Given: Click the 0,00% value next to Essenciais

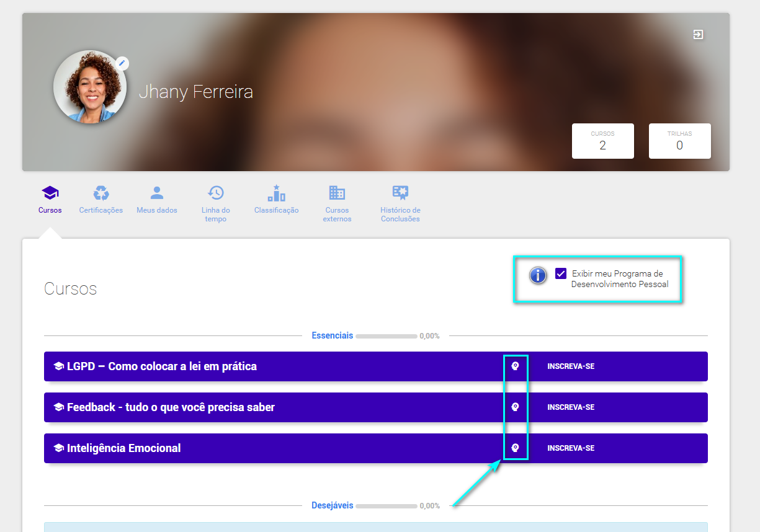Looking at the screenshot, I should (429, 336).
